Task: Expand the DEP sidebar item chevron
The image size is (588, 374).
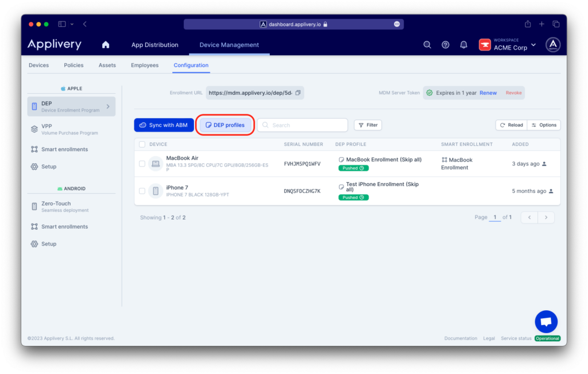Action: click(x=108, y=106)
